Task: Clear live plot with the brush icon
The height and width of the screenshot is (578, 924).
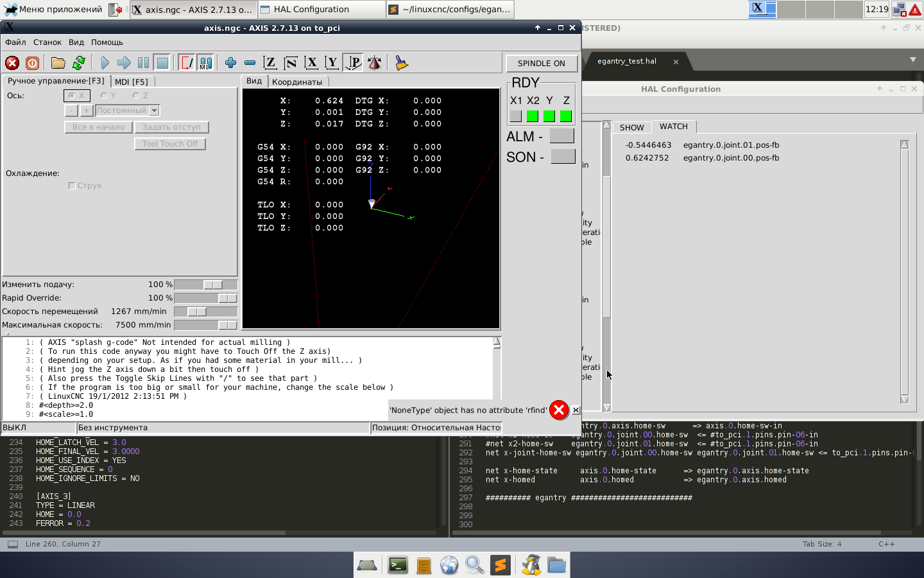Action: point(401,63)
